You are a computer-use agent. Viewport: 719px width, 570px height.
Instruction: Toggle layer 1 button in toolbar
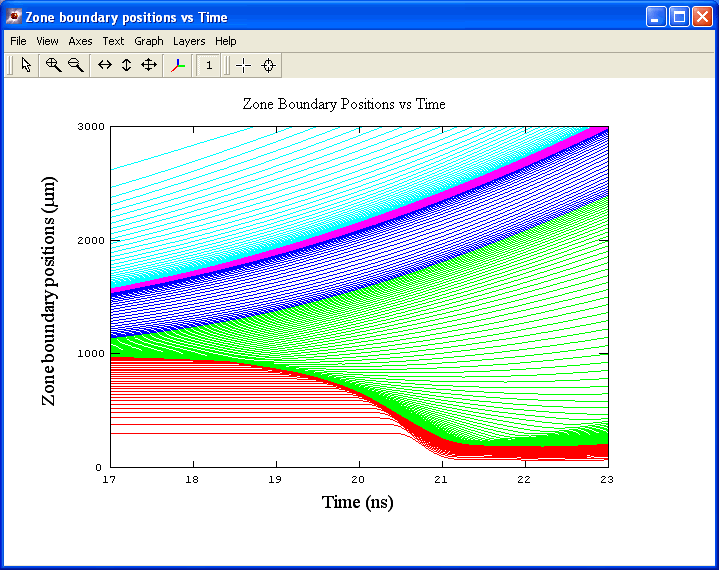click(209, 65)
